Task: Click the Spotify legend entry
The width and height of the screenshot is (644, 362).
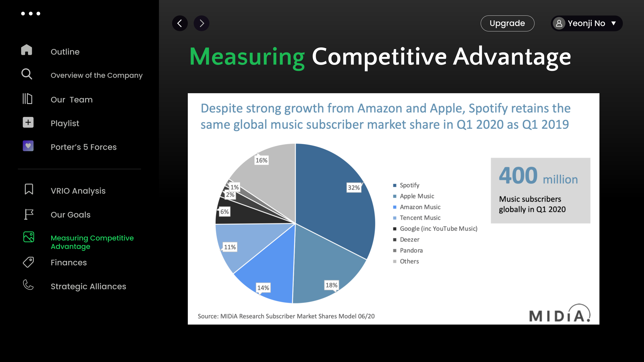Action: pos(406,185)
